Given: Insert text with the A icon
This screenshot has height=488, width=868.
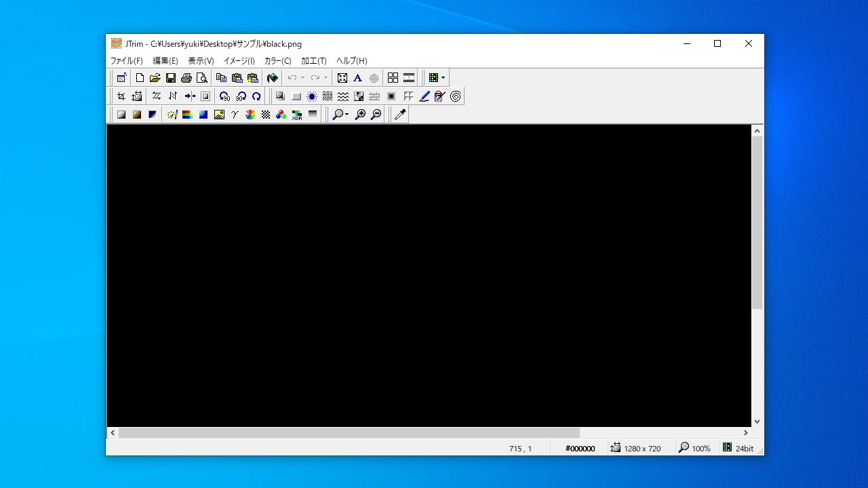Looking at the screenshot, I should (x=358, y=78).
